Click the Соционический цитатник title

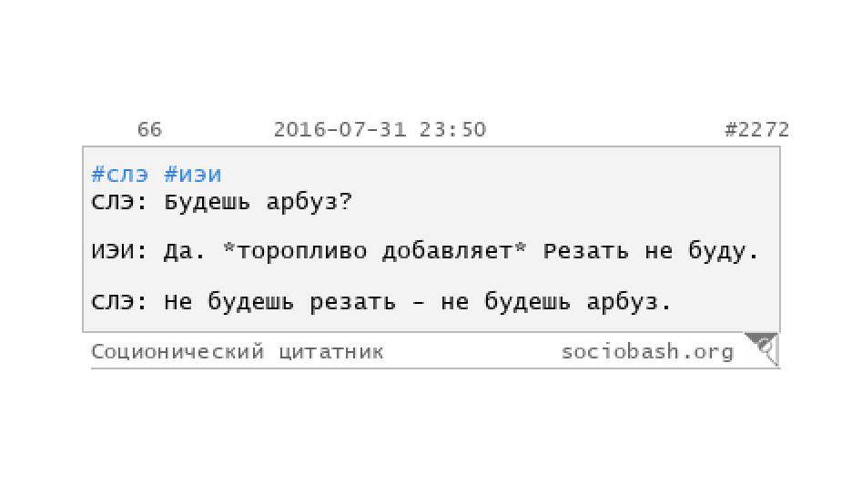(x=238, y=352)
